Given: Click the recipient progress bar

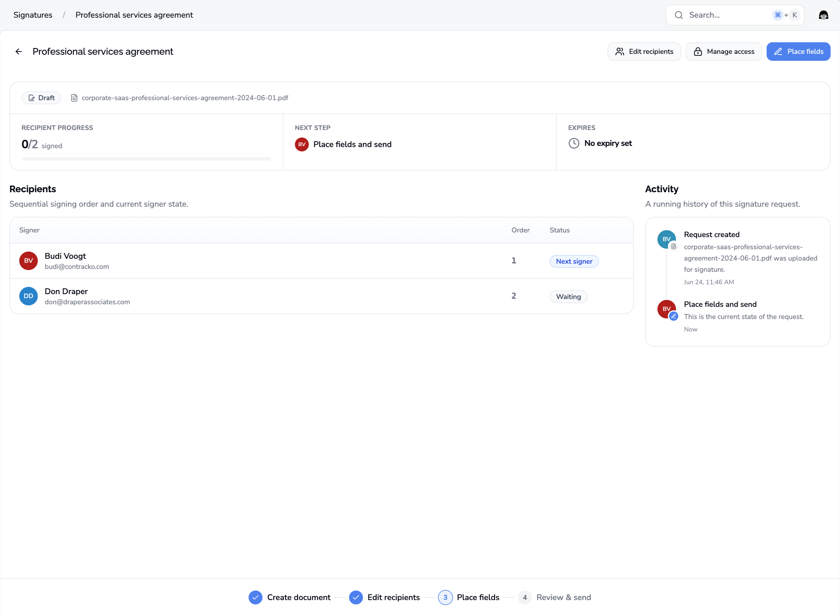Looking at the screenshot, I should tap(146, 159).
